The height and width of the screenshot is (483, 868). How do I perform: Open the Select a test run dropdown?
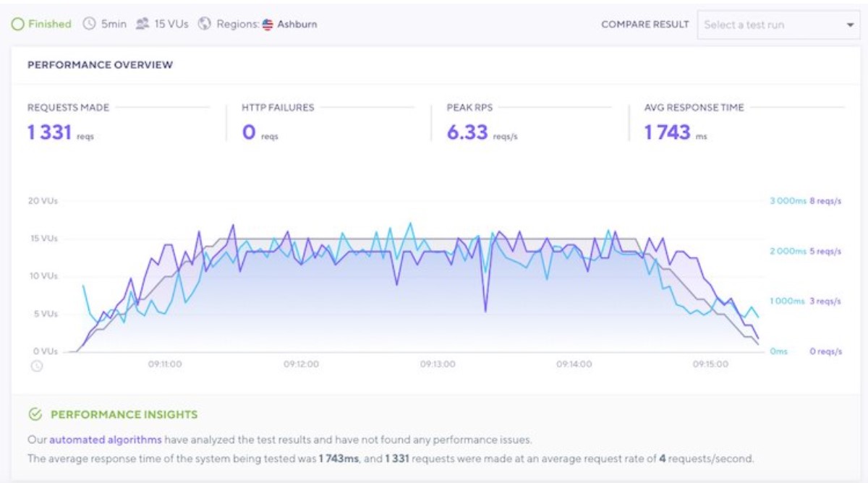(x=778, y=25)
